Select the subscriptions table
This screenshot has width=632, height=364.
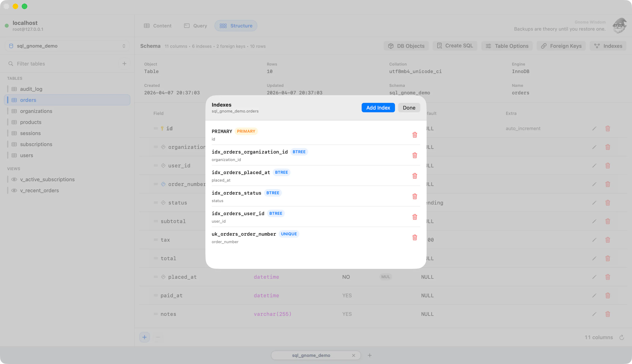(x=67, y=144)
